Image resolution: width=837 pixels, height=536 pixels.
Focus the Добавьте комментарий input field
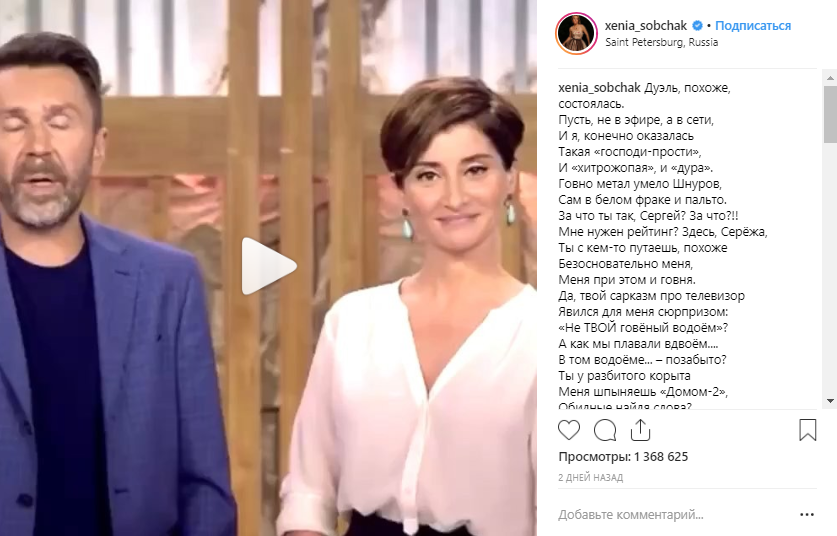pyautogui.click(x=675, y=515)
